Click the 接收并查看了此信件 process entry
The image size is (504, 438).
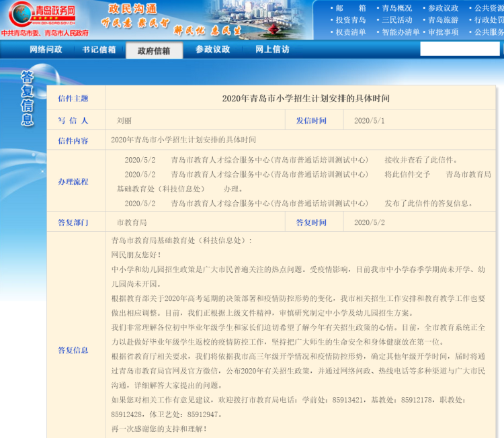click(x=421, y=160)
